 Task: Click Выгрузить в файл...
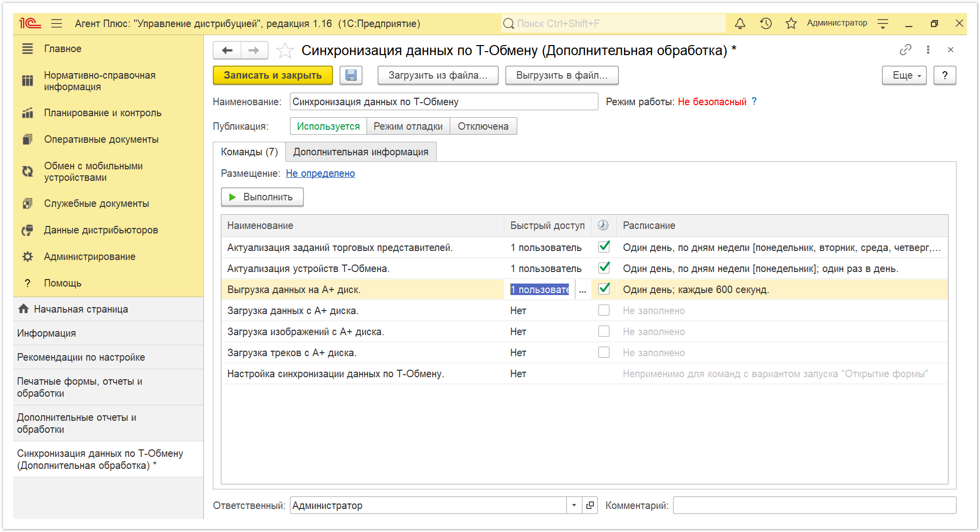(562, 75)
